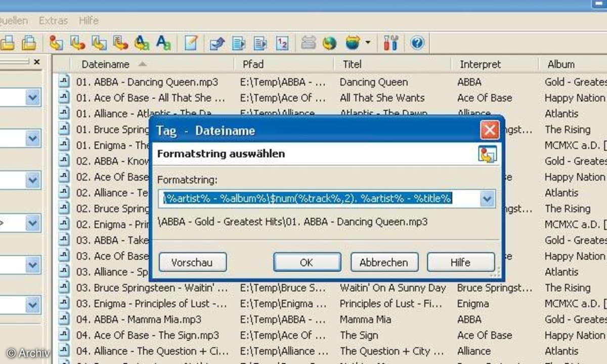This screenshot has width=607, height=364.
Task: Open the options wrench and screwdriver icon
Action: (x=391, y=43)
